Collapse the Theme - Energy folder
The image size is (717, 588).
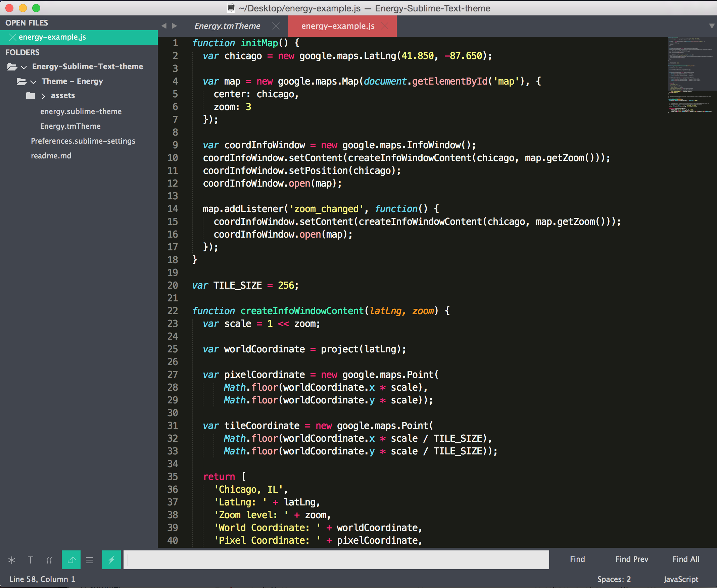tap(33, 82)
